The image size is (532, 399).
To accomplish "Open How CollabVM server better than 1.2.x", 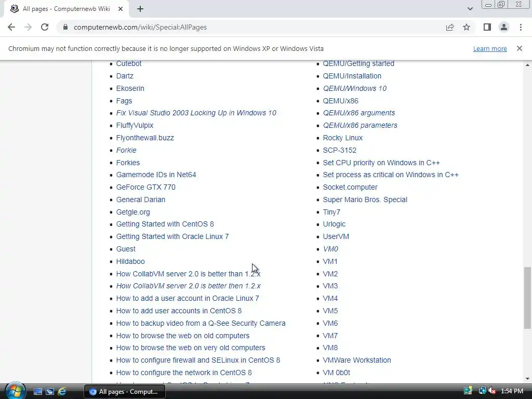I will 188,274.
